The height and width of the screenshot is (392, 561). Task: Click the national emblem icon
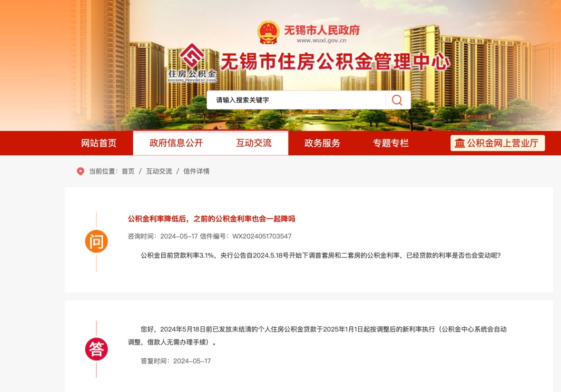(268, 33)
